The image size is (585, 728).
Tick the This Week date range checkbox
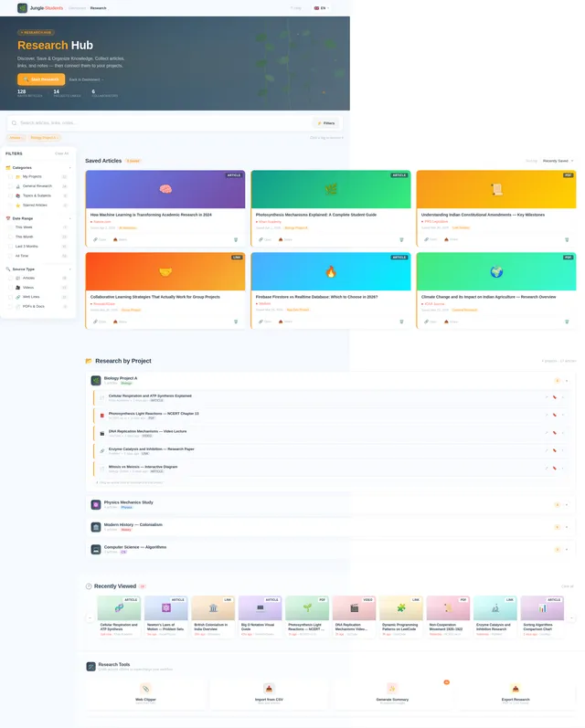pos(10,227)
